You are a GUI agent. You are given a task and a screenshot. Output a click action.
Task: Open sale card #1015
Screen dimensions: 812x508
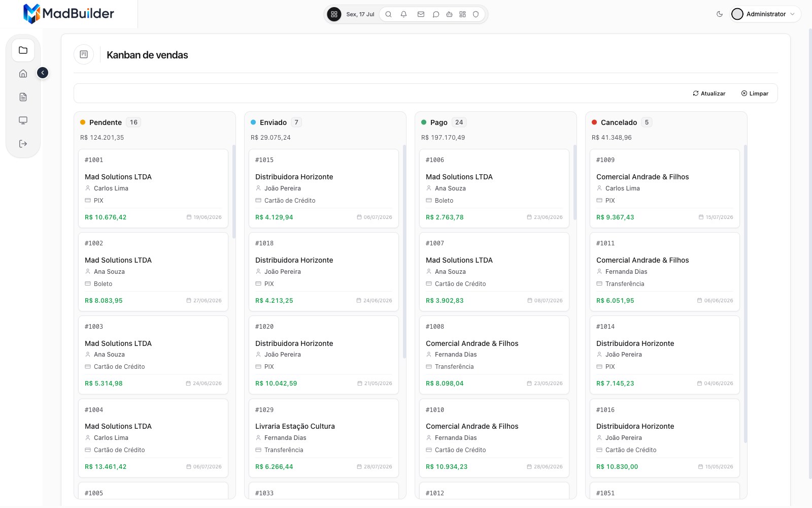tap(324, 188)
